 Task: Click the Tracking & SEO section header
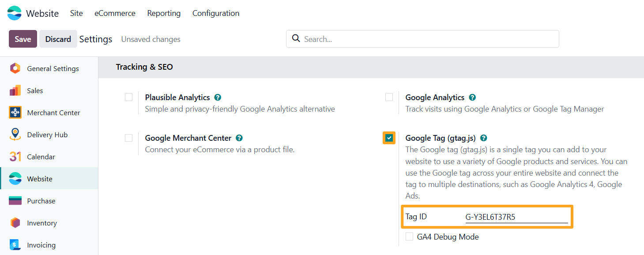coord(144,67)
